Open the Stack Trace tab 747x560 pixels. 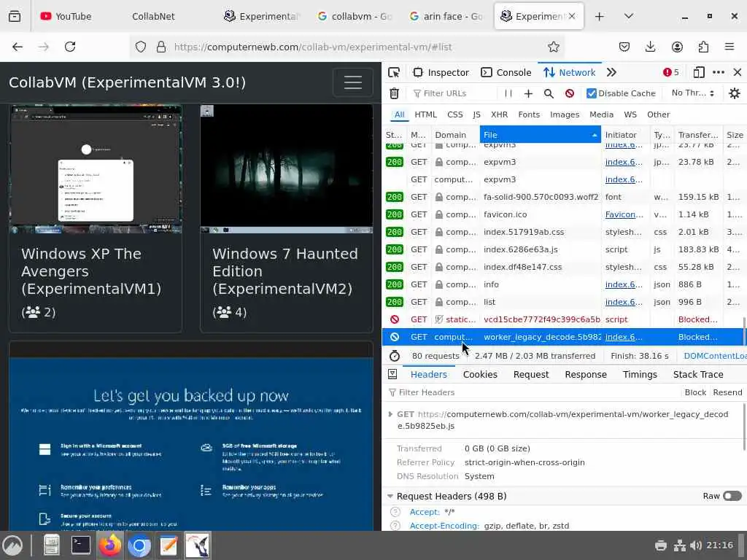(x=698, y=374)
